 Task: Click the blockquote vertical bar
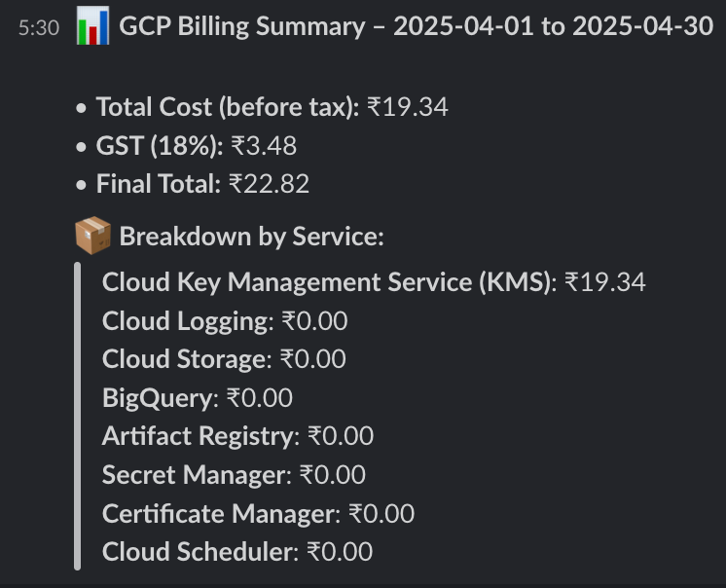pos(77,417)
